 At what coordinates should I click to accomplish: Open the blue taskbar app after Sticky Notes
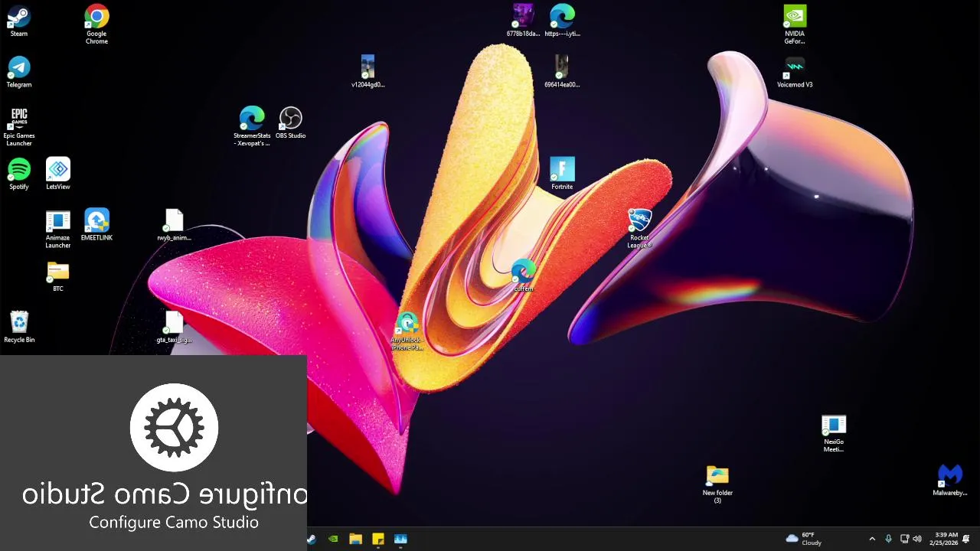[400, 539]
